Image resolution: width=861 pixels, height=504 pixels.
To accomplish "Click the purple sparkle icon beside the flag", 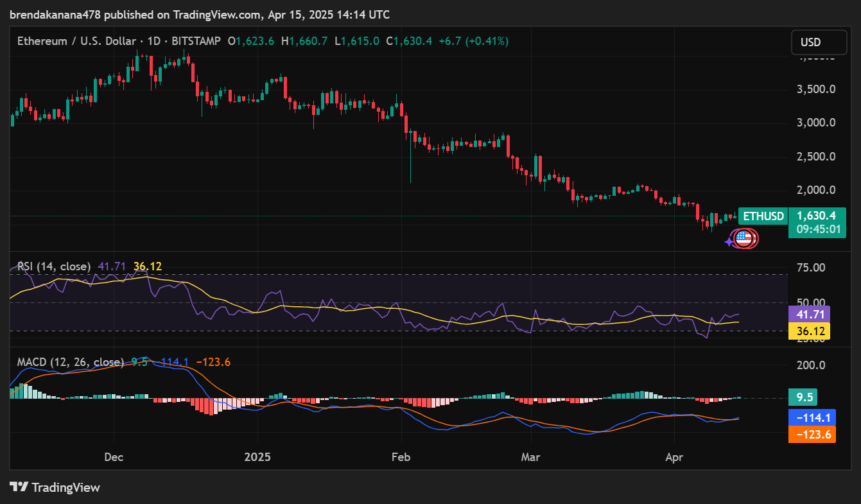I will click(x=729, y=242).
